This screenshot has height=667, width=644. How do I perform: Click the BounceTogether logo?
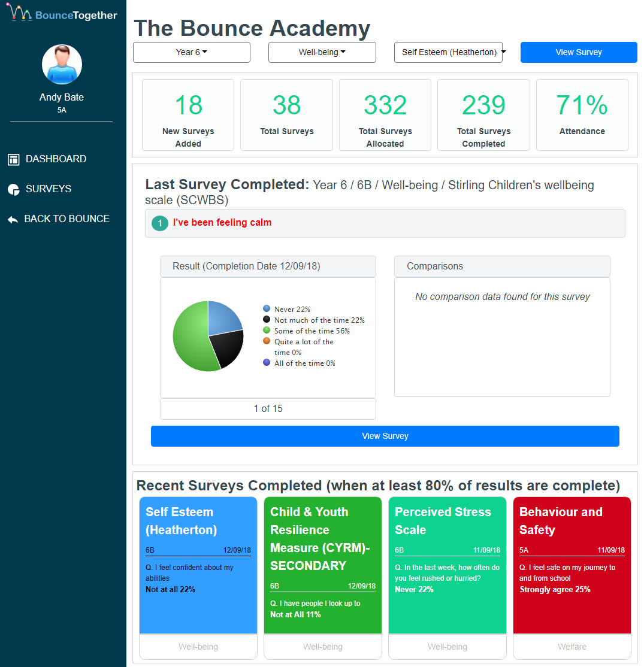(62, 13)
